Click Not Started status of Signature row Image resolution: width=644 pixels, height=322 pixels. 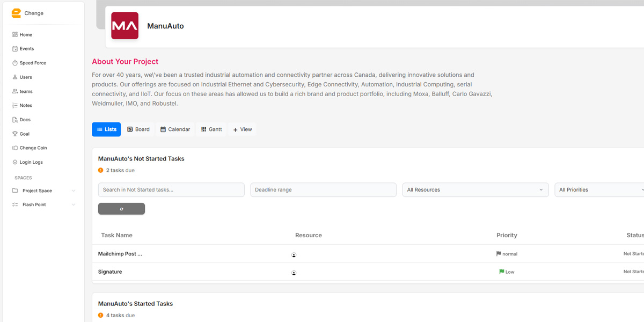[x=634, y=272]
